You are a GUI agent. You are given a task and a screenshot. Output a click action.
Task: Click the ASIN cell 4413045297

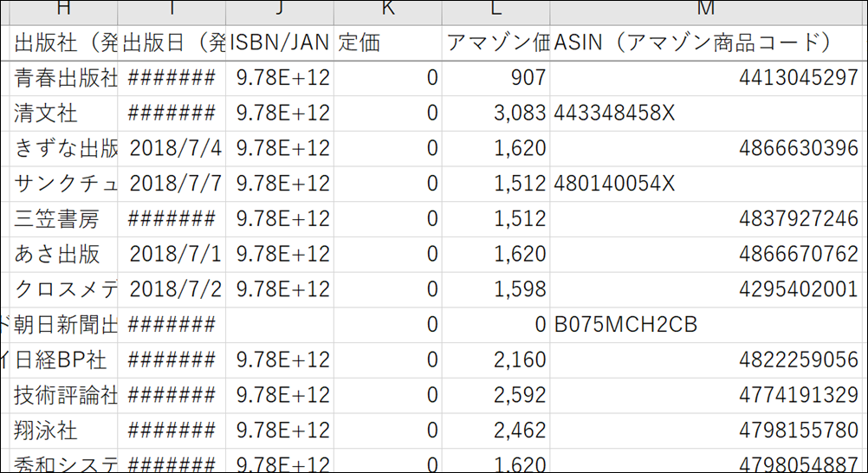tap(706, 78)
